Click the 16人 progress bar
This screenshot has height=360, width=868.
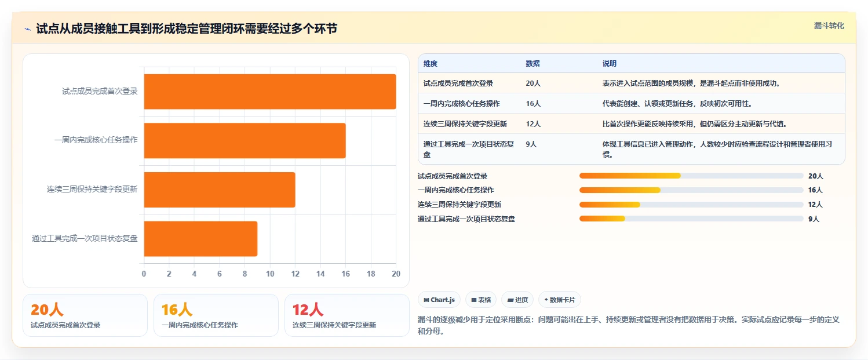point(691,190)
